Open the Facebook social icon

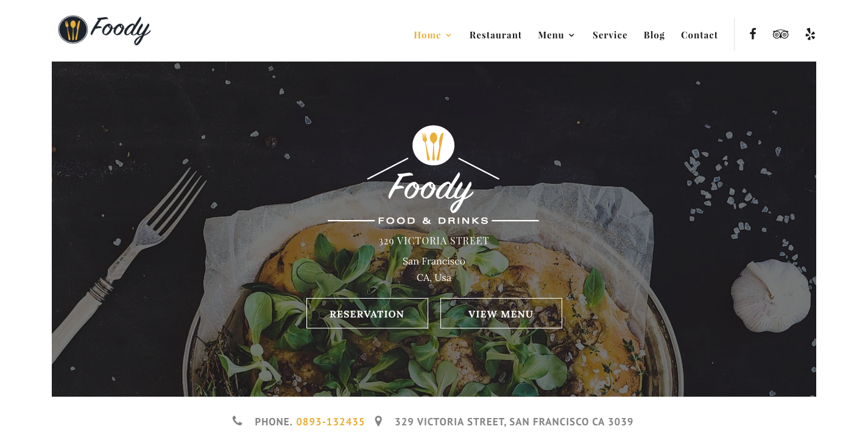753,34
